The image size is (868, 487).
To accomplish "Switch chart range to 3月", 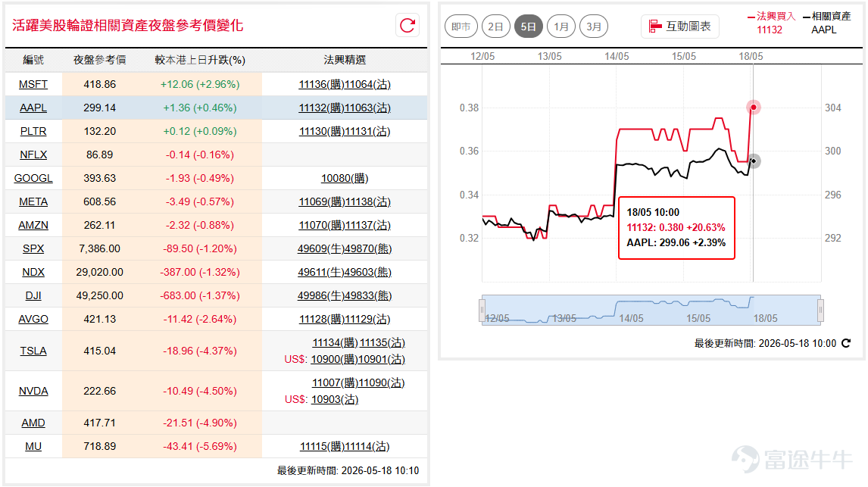I will click(x=593, y=27).
